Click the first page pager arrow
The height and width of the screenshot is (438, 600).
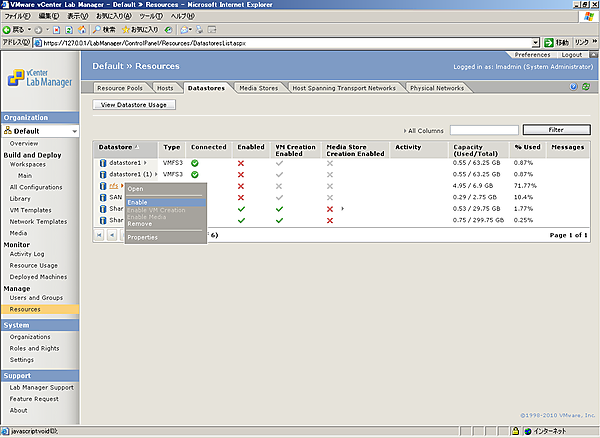(99, 234)
